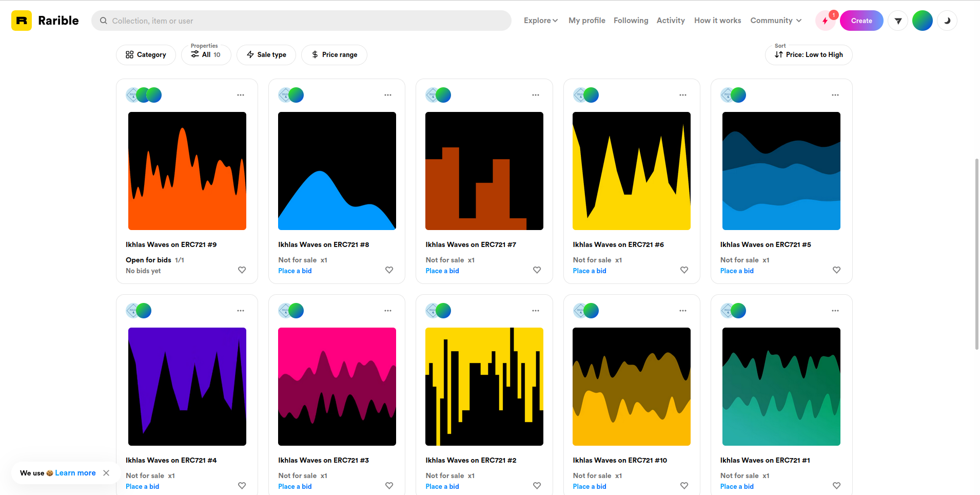Open yellow spikes artwork Ikhlas Waves #6
Viewport: 980px width, 495px height.
tap(632, 171)
